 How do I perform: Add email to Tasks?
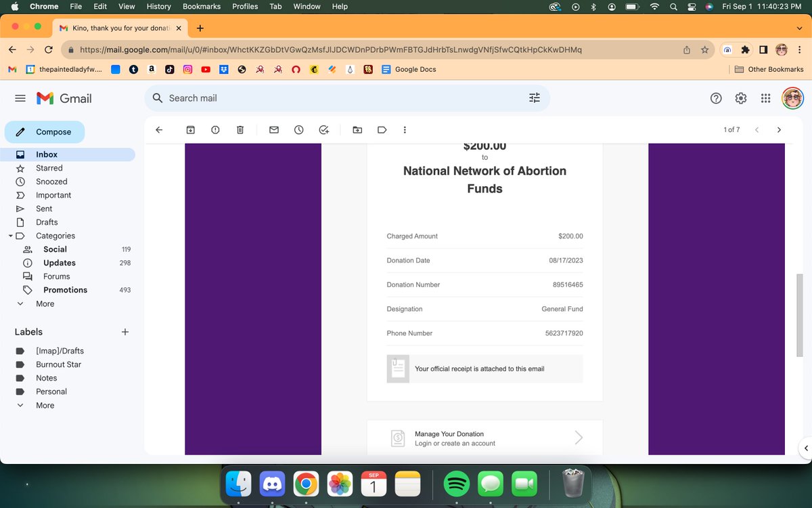323,129
